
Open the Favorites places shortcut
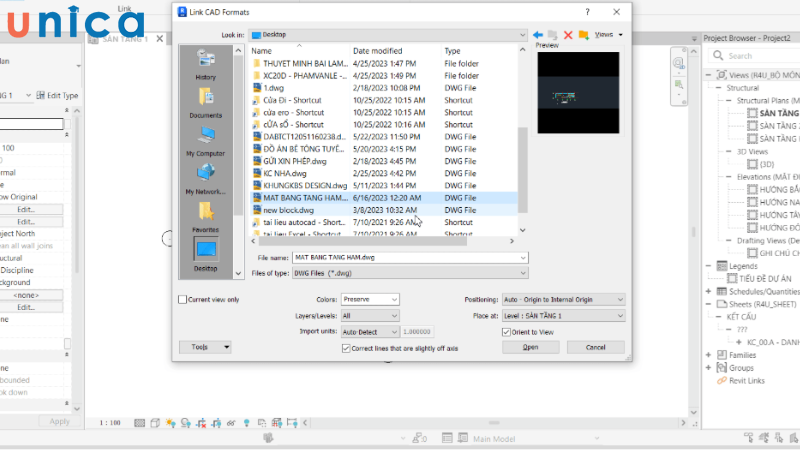(206, 217)
